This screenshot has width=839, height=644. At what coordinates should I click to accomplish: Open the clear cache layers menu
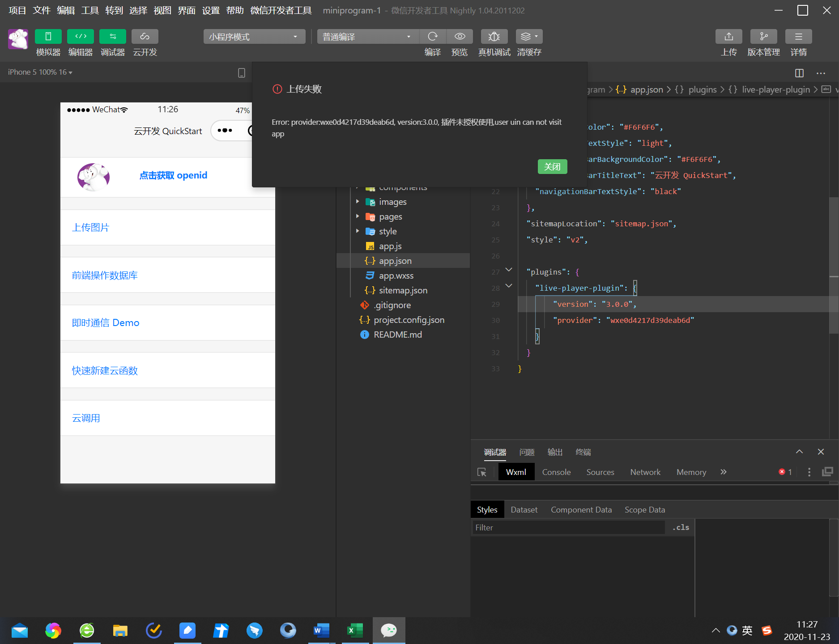tap(529, 36)
